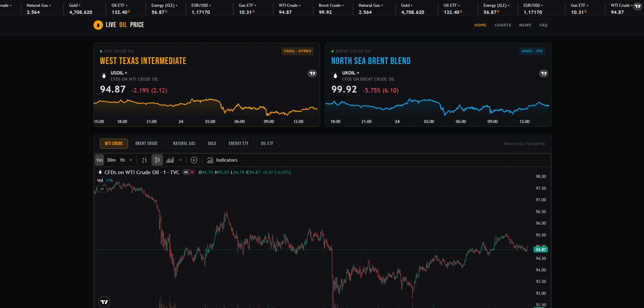Screen dimensions: 644x308
Task: Open the CHARTS navigation menu item
Action: [x=503, y=25]
